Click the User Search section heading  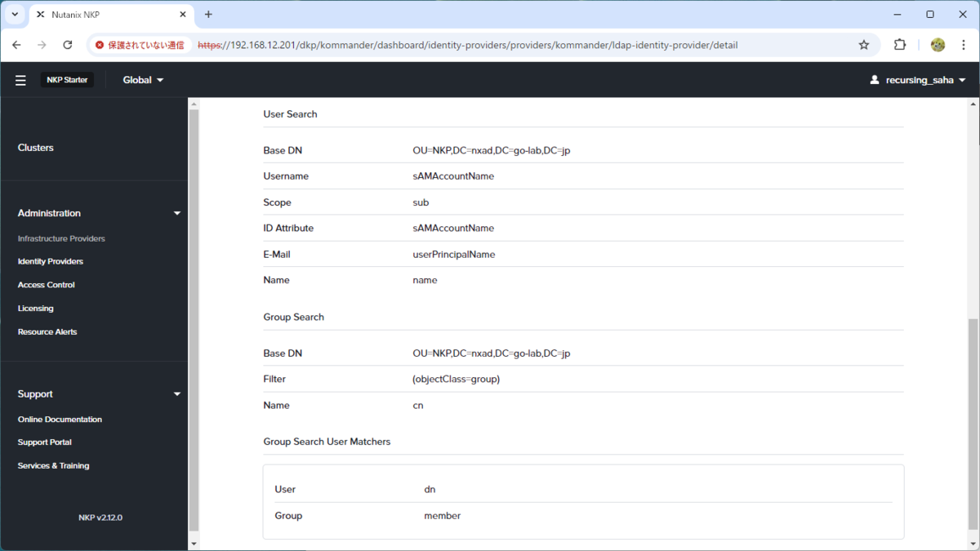coord(290,114)
